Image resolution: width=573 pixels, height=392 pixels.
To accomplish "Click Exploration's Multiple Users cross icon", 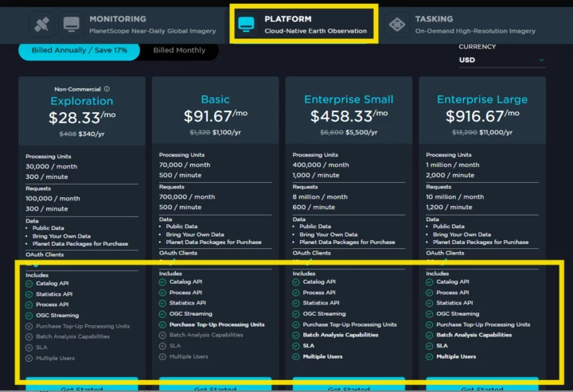I will coord(29,359).
